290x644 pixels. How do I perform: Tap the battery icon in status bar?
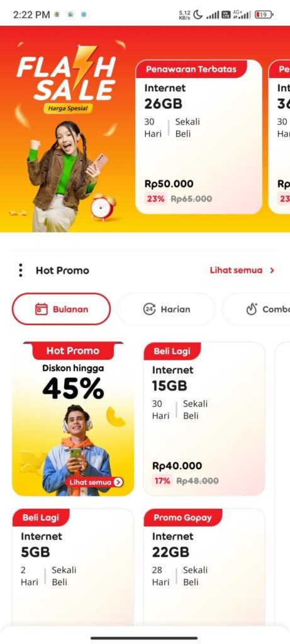coord(264,15)
